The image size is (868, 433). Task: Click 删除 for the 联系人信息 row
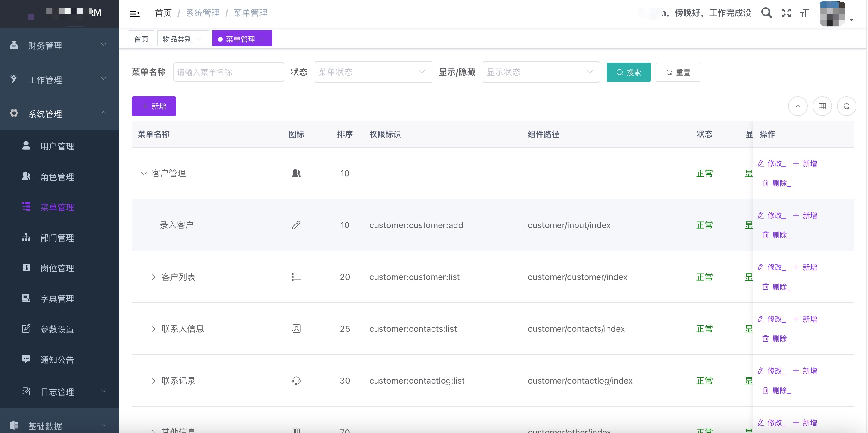[x=777, y=338]
